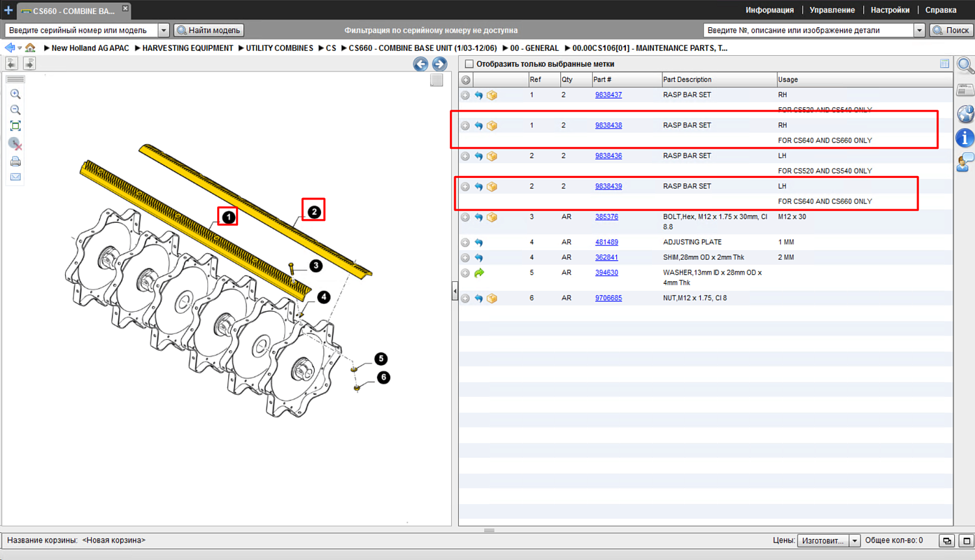The height and width of the screenshot is (560, 975).
Task: Go to previous diagram with left arrow
Action: click(421, 64)
